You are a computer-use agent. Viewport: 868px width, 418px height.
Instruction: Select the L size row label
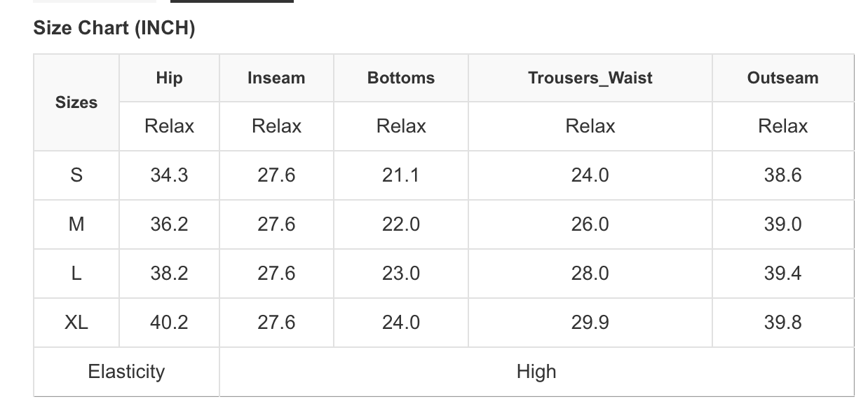click(76, 274)
